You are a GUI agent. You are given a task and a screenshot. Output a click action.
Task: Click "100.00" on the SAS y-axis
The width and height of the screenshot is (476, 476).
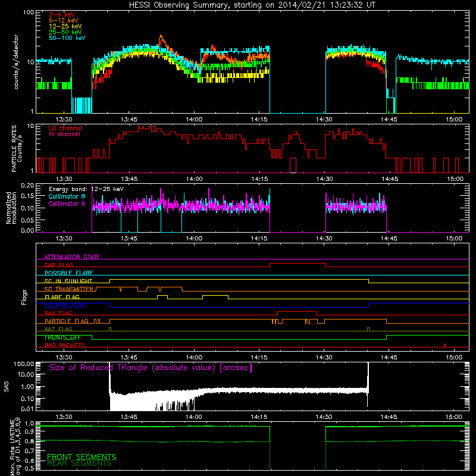tap(24, 364)
